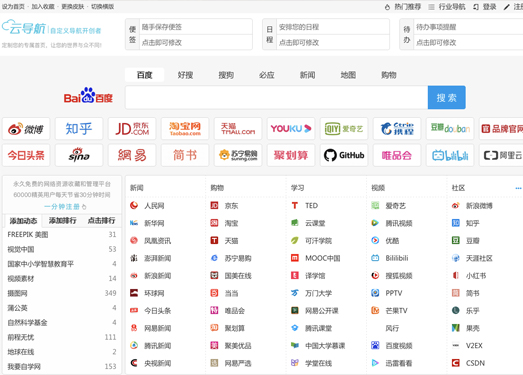
Task: Click 更换皮肤 in the top bar
Action: pyautogui.click(x=73, y=7)
